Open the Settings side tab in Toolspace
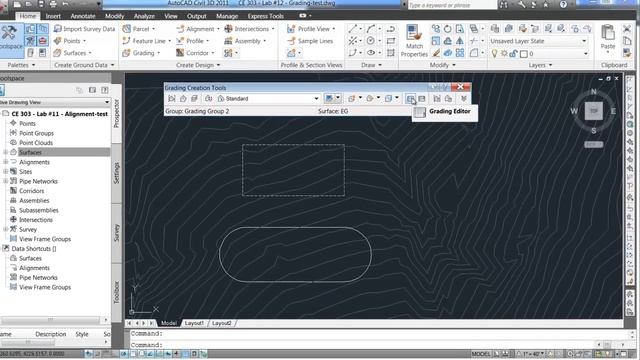This screenshot has height=360, width=640. (x=116, y=173)
